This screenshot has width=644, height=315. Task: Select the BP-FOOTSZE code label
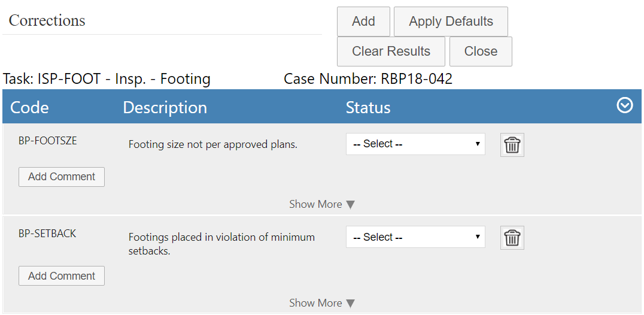(48, 141)
